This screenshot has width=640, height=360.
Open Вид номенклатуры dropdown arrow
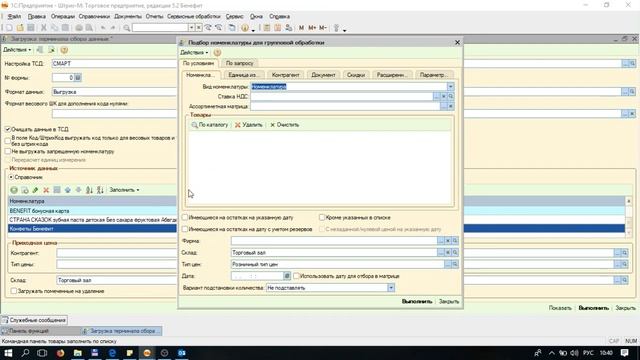pos(450,87)
